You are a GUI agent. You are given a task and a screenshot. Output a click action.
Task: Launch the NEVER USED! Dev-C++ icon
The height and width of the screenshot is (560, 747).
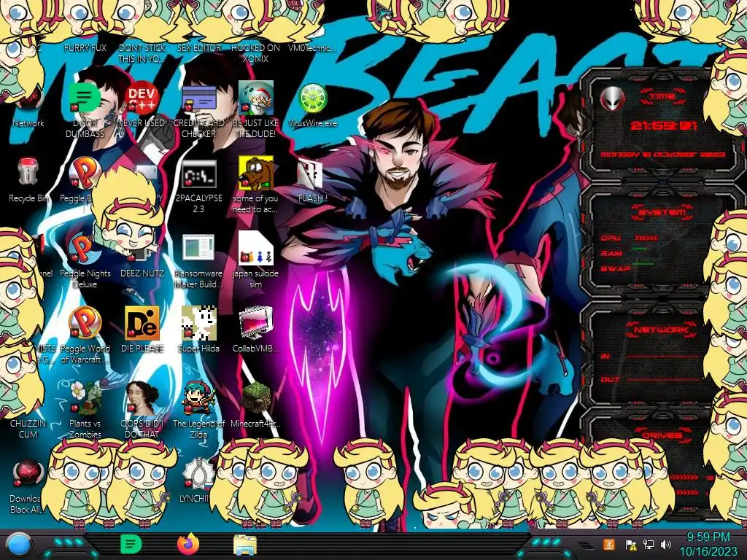[142, 98]
